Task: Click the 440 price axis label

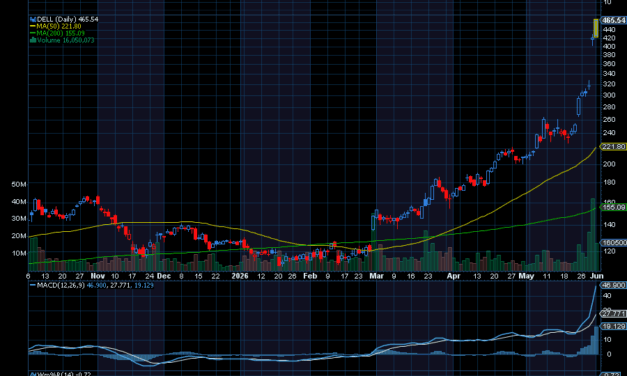Action: [x=609, y=30]
